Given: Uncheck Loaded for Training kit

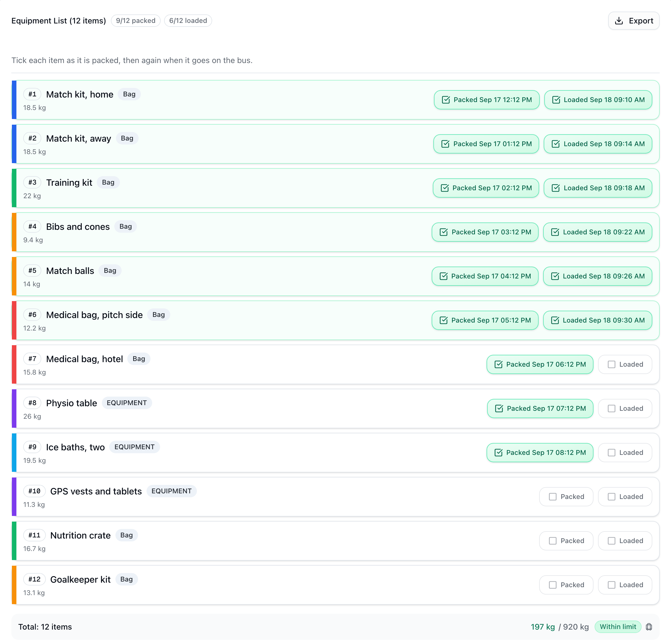Looking at the screenshot, I should pos(598,188).
